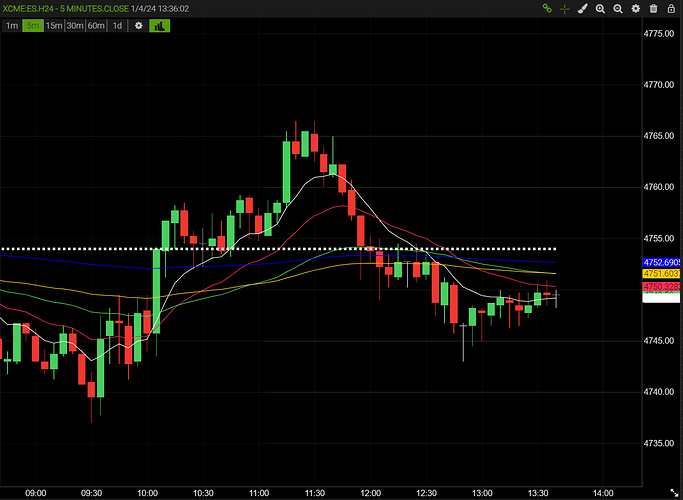Switch to the 60m timeframe

96,26
